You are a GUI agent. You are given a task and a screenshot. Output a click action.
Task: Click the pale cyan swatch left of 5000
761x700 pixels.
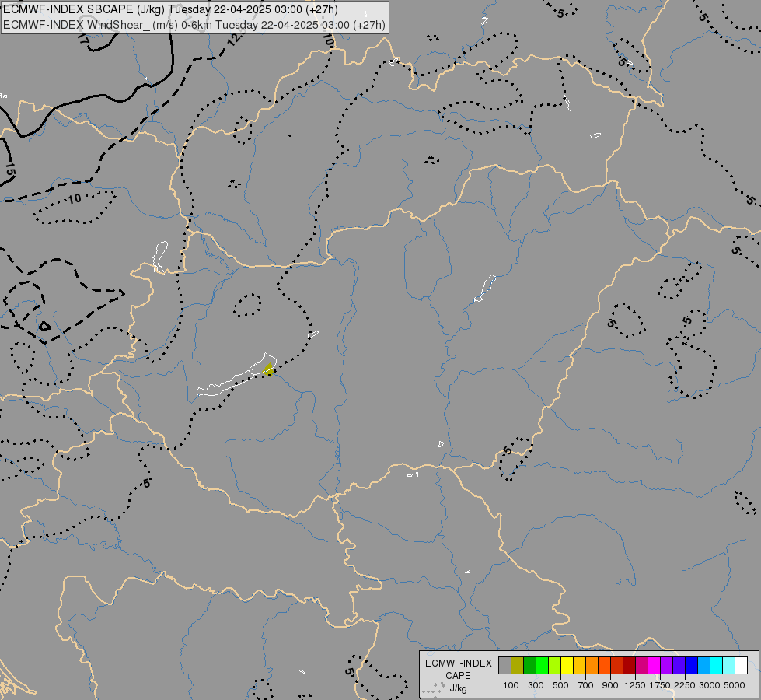pos(728,666)
